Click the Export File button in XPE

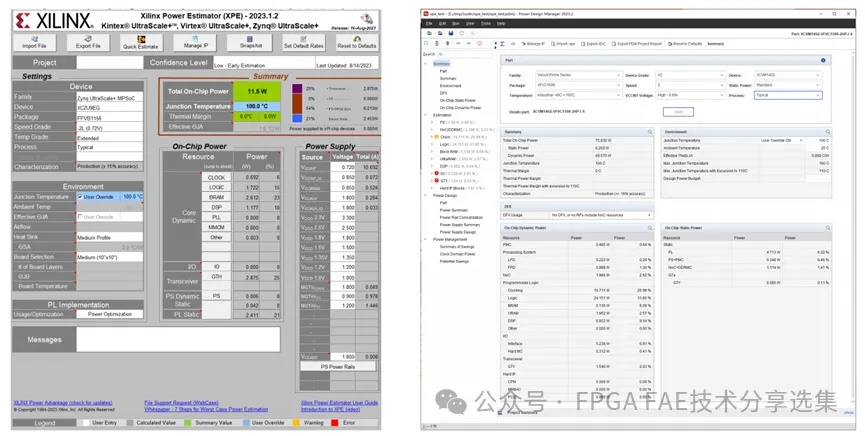click(88, 42)
